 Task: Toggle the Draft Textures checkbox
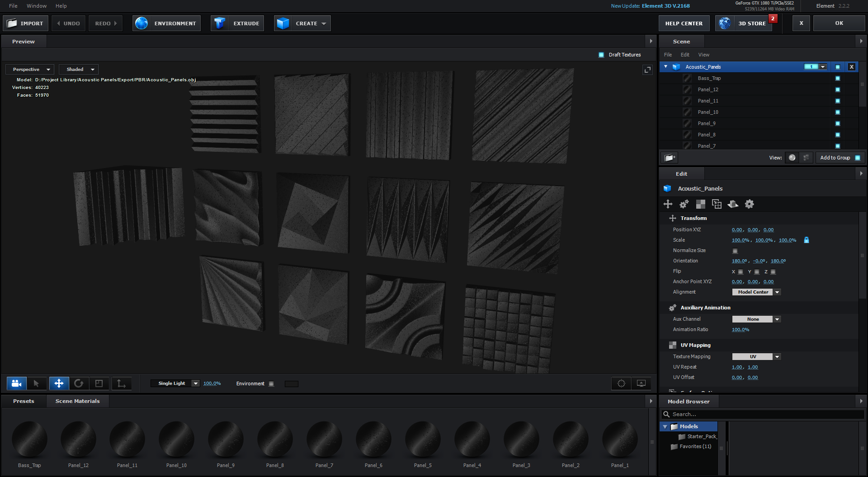(x=601, y=55)
